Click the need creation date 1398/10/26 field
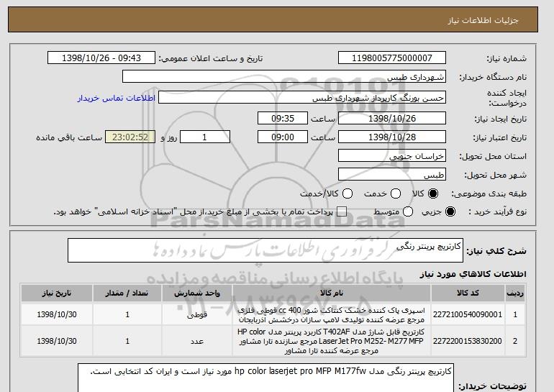Viewport: 554px width, 392px height. [x=392, y=118]
